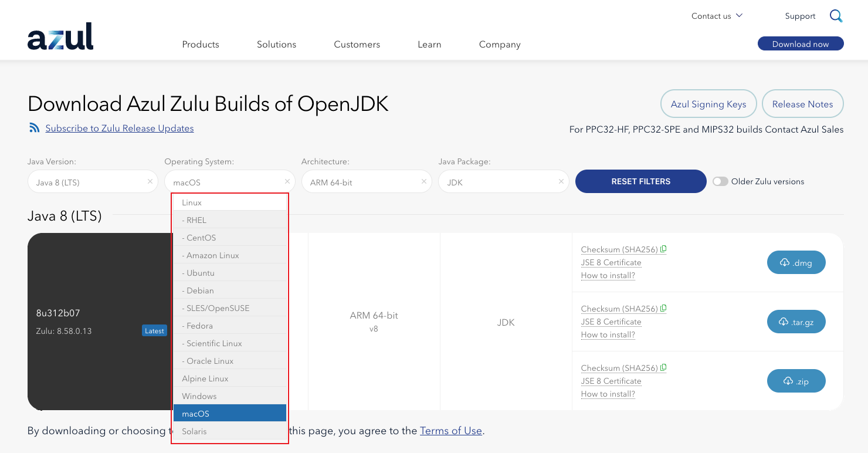868x453 pixels.
Task: Clear the Java 8 (LTS) version filter
Action: pos(150,182)
